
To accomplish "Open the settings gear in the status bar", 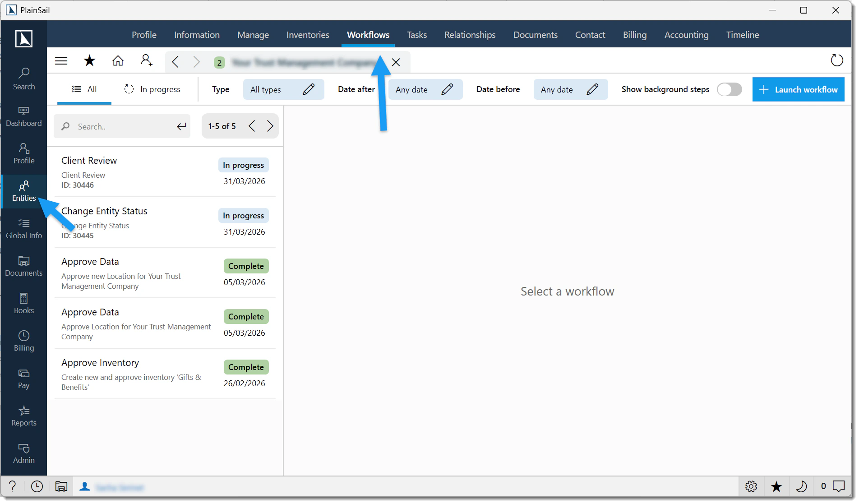I will tap(751, 486).
